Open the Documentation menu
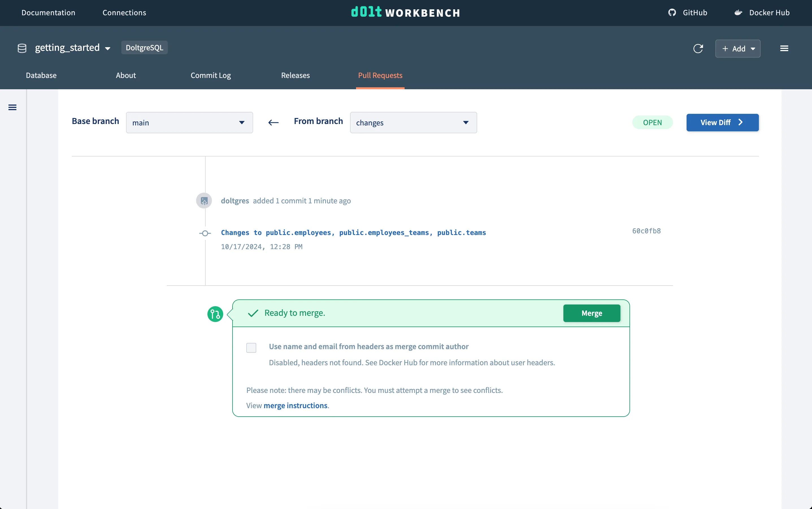812x509 pixels. click(x=48, y=12)
